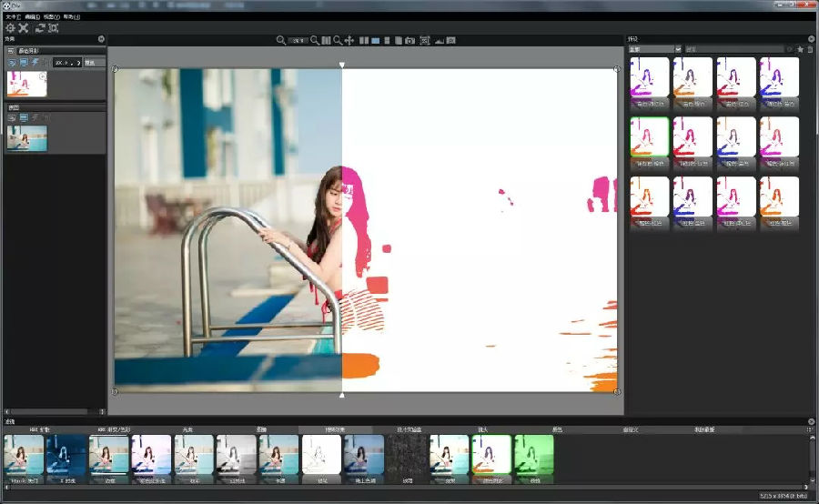Toggle the lightning bolt in top layer panel
The height and width of the screenshot is (504, 819).
pyautogui.click(x=35, y=62)
